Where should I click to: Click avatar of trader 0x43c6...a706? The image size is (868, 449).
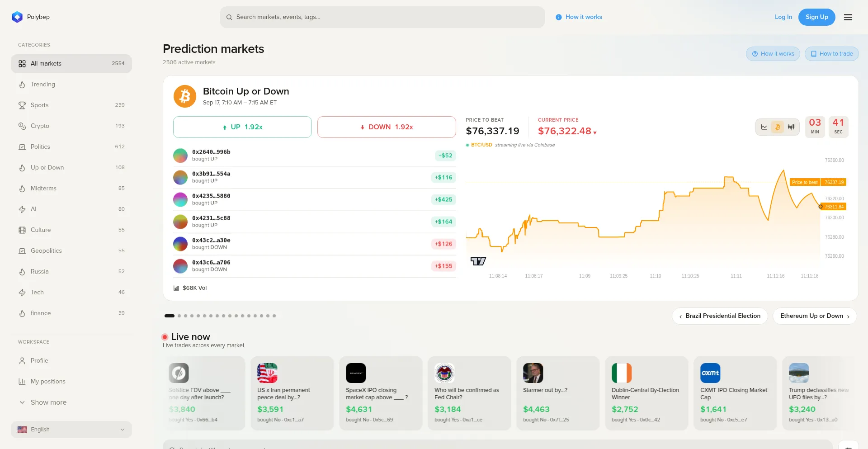pos(180,266)
